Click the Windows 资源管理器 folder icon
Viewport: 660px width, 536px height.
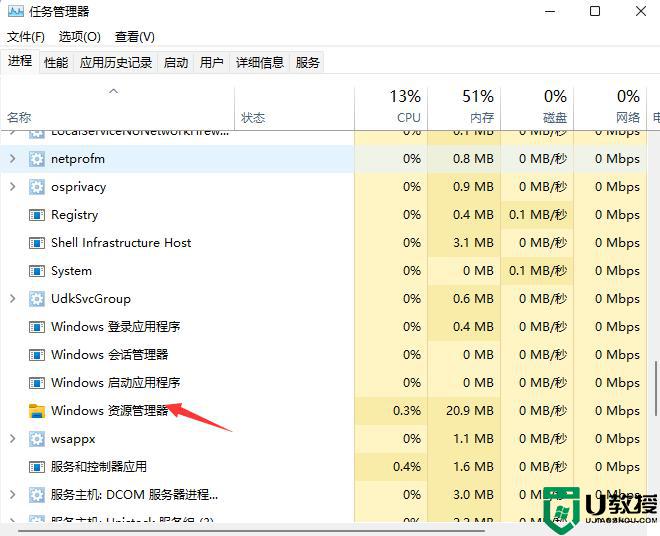coord(37,411)
